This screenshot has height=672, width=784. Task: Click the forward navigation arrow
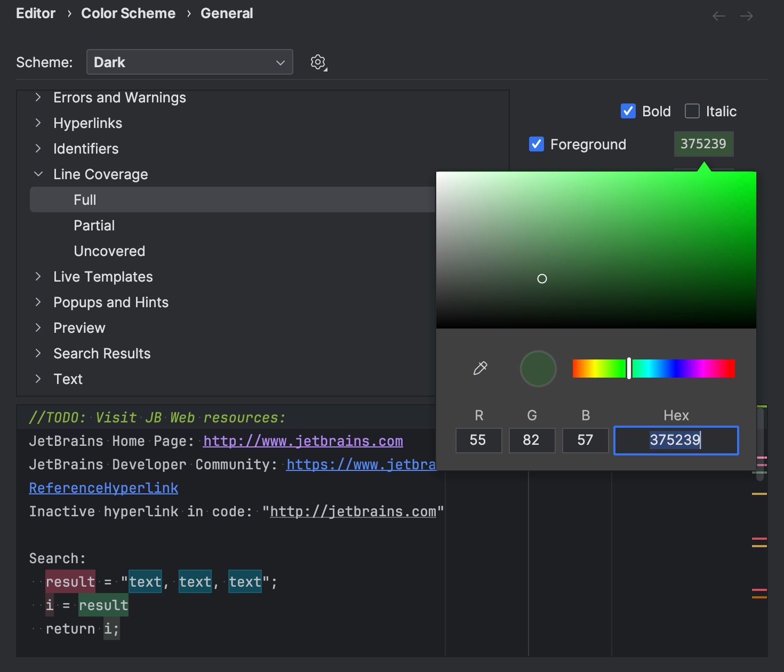pyautogui.click(x=747, y=16)
